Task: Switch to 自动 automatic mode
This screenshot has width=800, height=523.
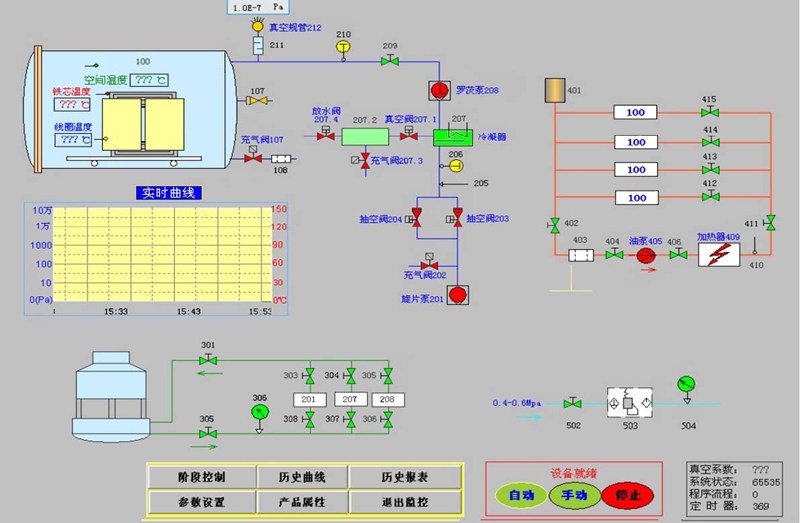Action: coord(521,495)
